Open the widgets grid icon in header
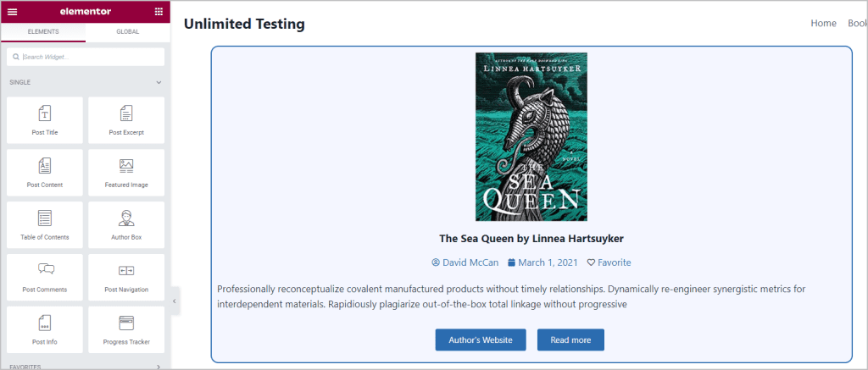The width and height of the screenshot is (868, 370). click(159, 12)
